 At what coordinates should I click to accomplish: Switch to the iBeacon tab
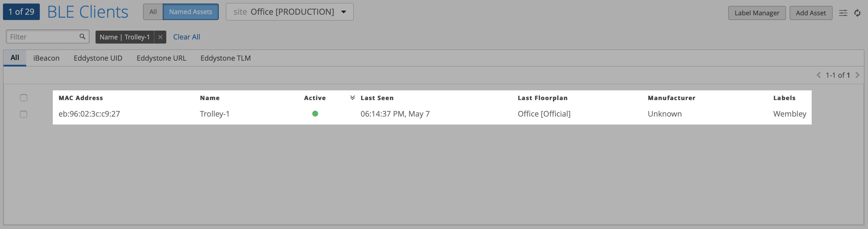pyautogui.click(x=46, y=58)
